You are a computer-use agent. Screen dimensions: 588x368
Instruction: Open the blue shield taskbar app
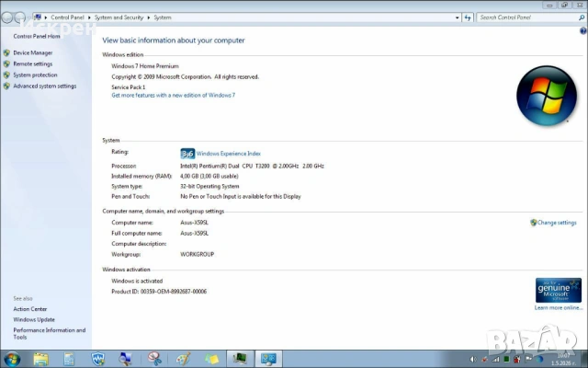pyautogui.click(x=98, y=359)
